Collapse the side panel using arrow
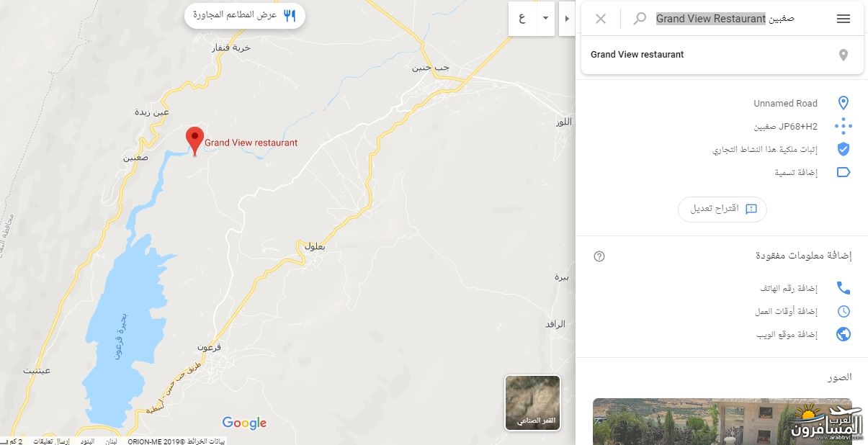The height and width of the screenshot is (445, 868). click(567, 18)
